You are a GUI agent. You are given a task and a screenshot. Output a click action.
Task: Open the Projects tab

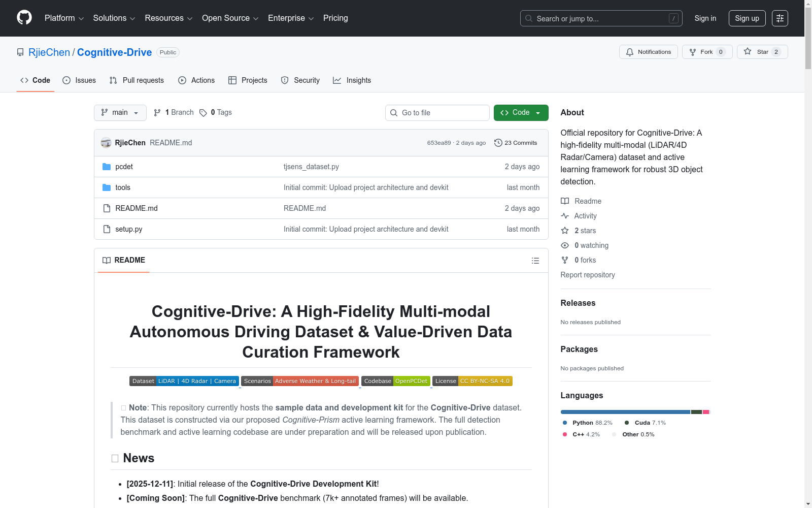[248, 80]
